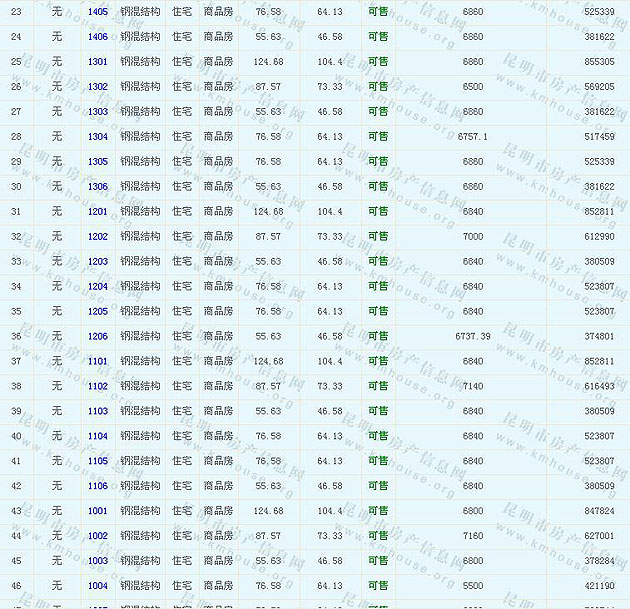
Task: Select the unit price cell 6737.39
Action: (x=472, y=336)
